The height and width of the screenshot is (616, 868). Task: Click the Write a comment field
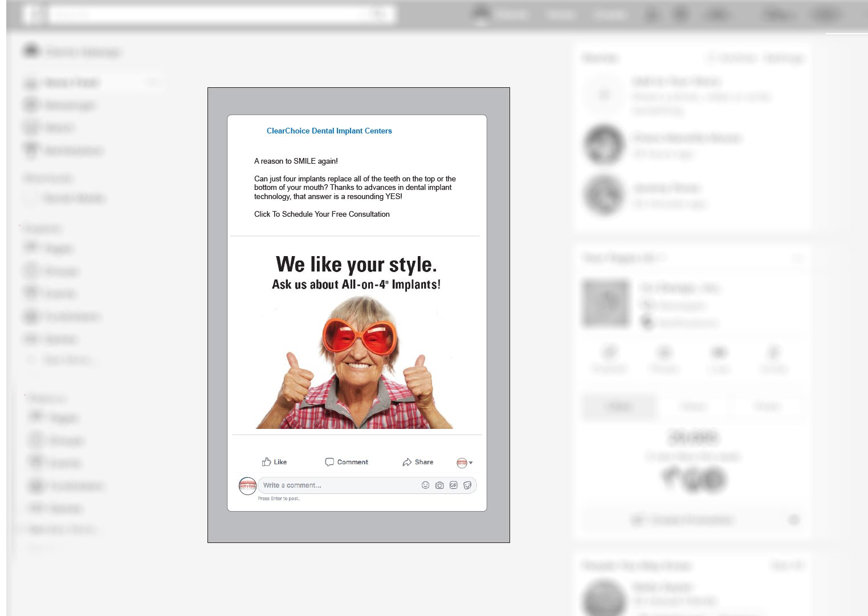coord(336,485)
